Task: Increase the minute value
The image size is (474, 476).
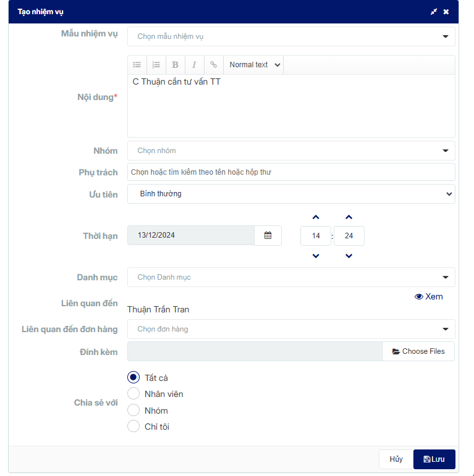Action: [349, 217]
